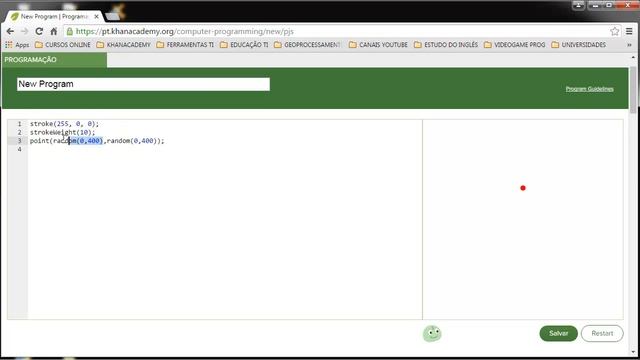This screenshot has height=360, width=640.
Task: Click the URL address bar
Action: click(x=341, y=31)
